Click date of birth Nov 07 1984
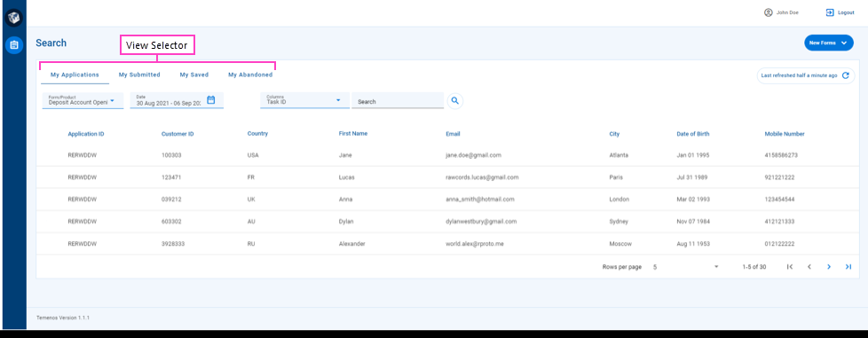 pos(693,221)
